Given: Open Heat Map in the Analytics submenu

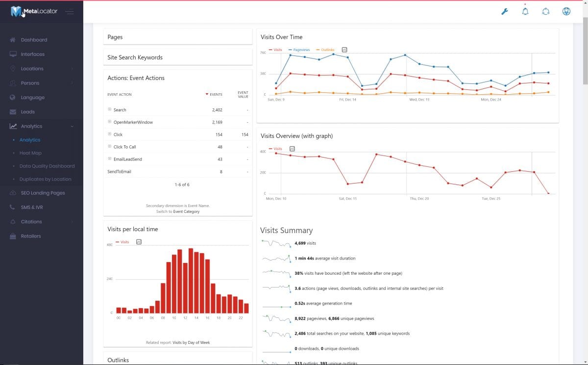Looking at the screenshot, I should point(30,153).
